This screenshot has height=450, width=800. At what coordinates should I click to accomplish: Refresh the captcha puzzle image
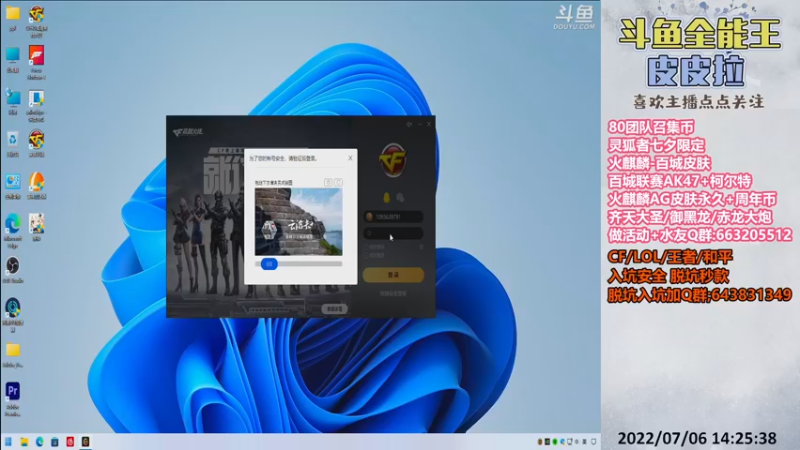click(x=338, y=182)
